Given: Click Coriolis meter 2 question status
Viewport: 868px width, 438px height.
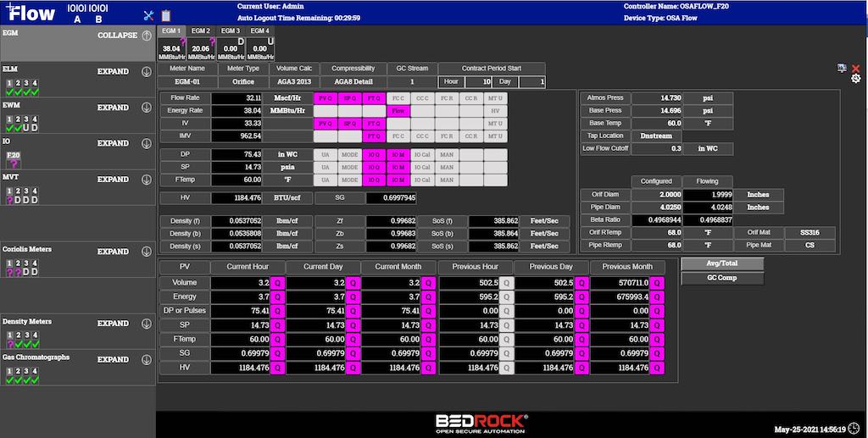Looking at the screenshot, I should 18,272.
